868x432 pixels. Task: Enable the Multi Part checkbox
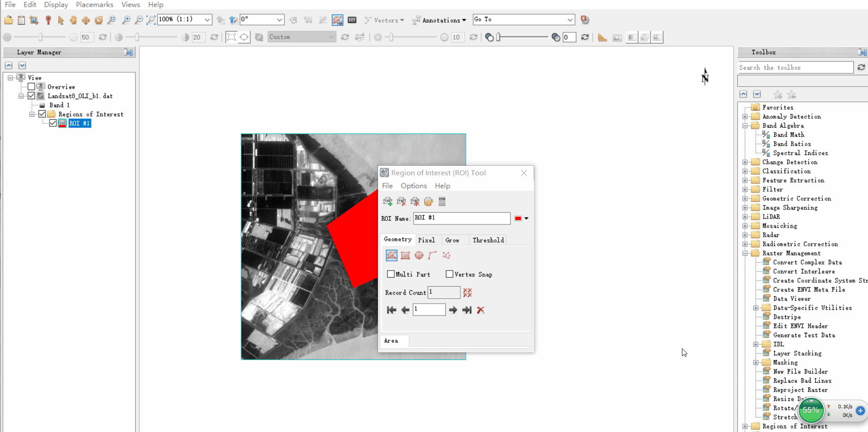pyautogui.click(x=391, y=274)
